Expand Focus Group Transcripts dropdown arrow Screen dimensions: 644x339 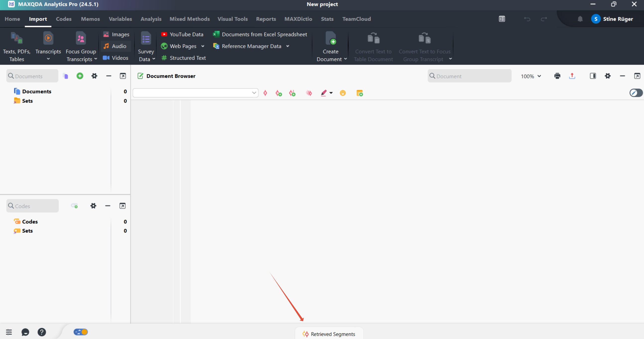[x=96, y=59]
